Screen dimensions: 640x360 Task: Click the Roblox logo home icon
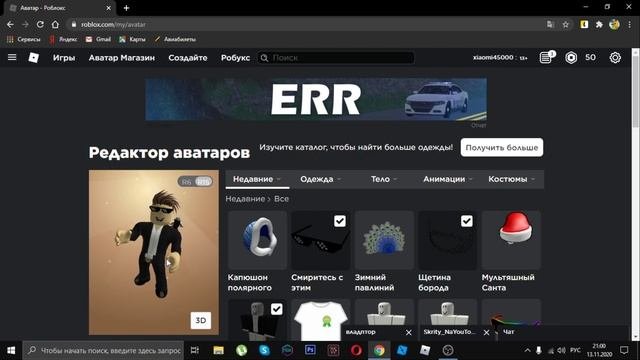(x=33, y=58)
